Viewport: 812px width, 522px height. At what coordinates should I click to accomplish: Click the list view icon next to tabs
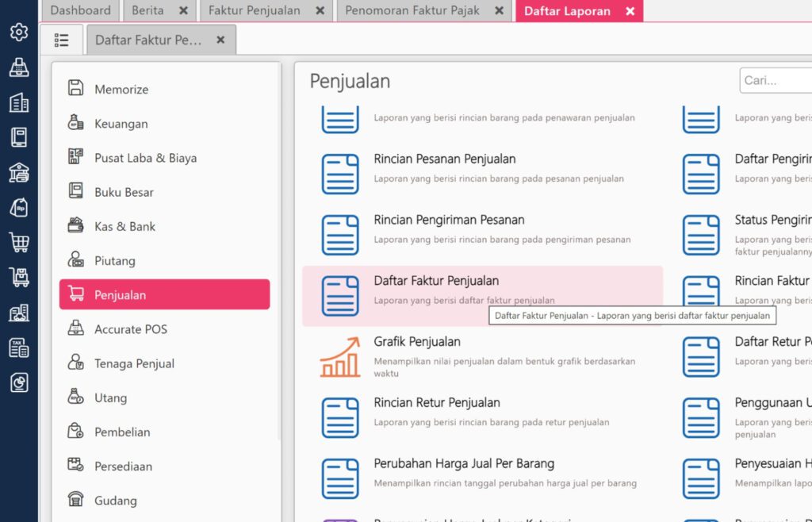pyautogui.click(x=62, y=39)
